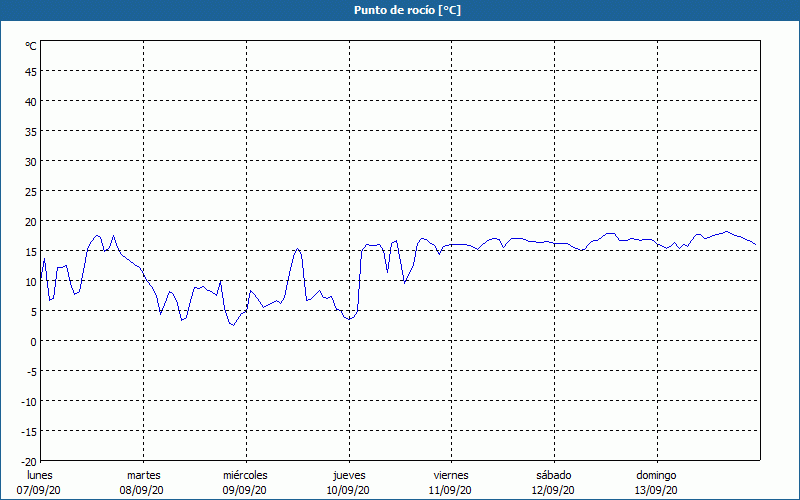The width and height of the screenshot is (800, 500).
Task: Select the 45 value on the y-axis
Action: tap(30, 71)
